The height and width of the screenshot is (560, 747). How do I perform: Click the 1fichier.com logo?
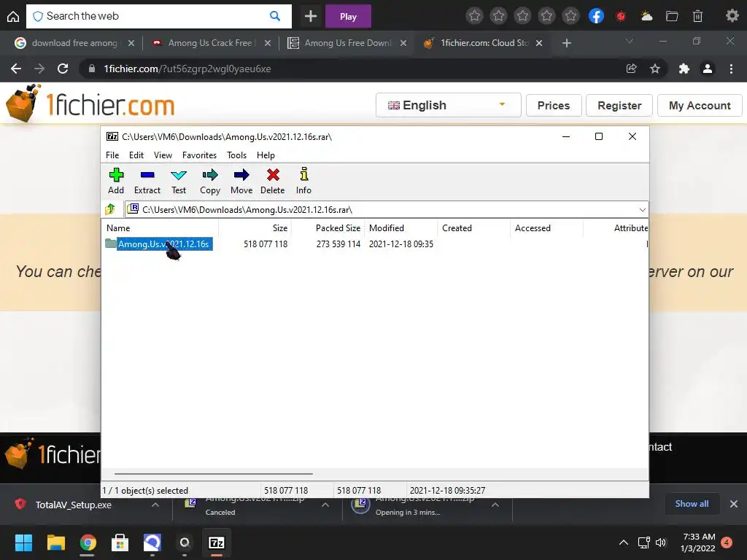pos(90,104)
